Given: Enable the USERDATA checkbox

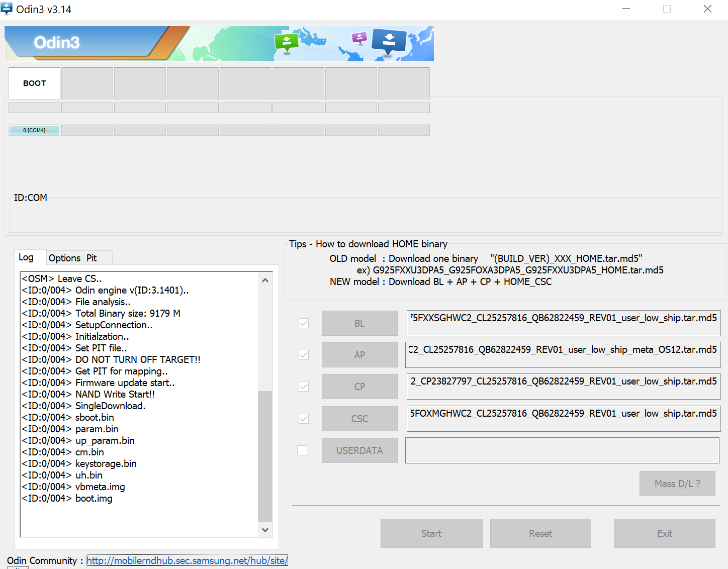Looking at the screenshot, I should tap(302, 450).
